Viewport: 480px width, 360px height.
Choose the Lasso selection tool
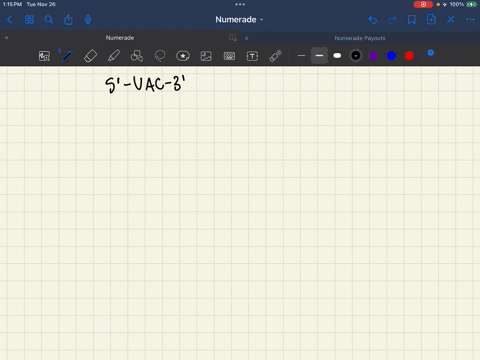[160, 56]
